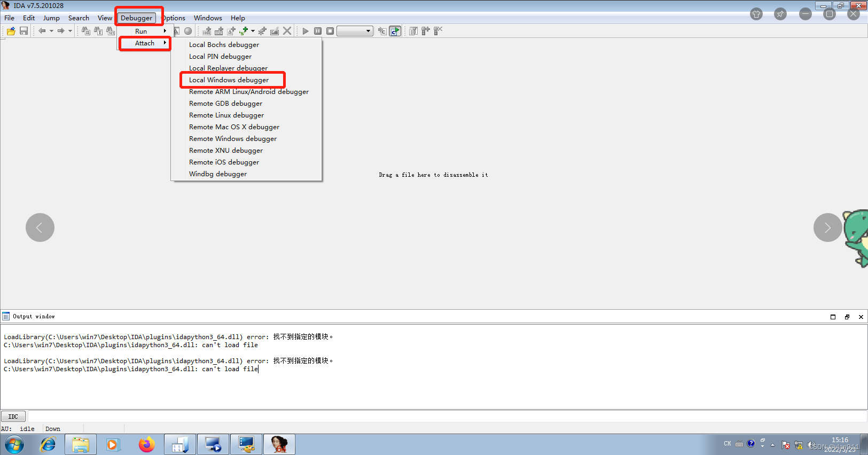868x455 pixels.
Task: Choose Remote ARM Linux/Android debugger
Action: pos(246,91)
